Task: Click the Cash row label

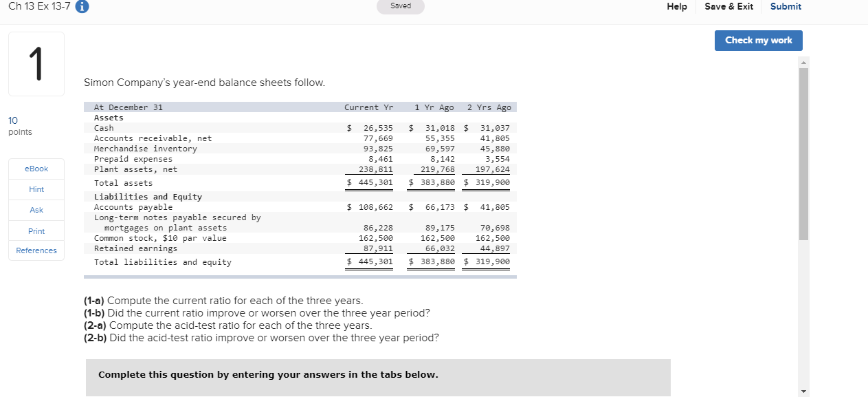Action: 104,128
